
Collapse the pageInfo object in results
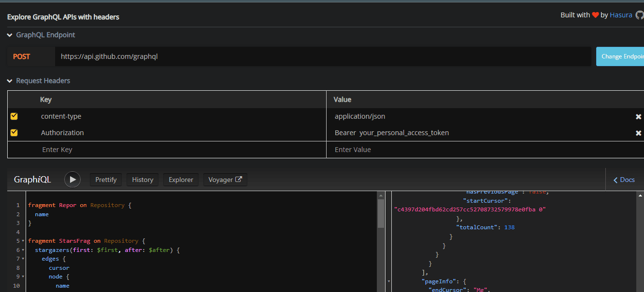pyautogui.click(x=389, y=281)
